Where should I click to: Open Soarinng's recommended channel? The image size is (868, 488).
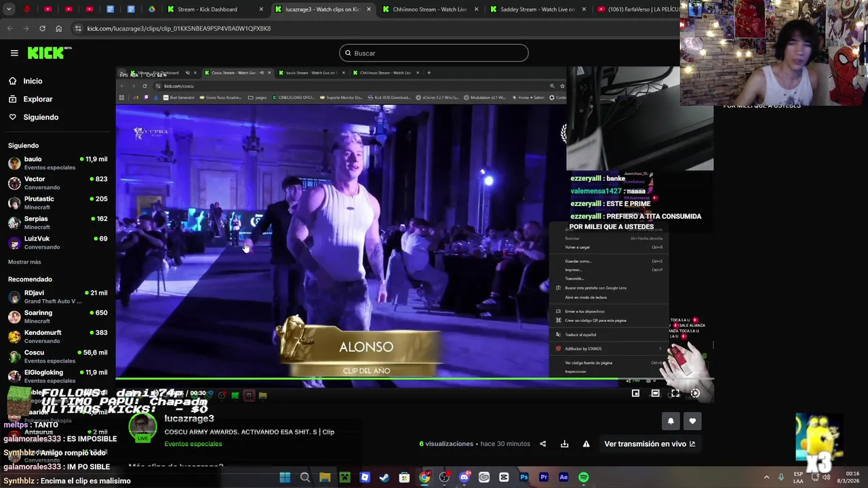pyautogui.click(x=58, y=317)
